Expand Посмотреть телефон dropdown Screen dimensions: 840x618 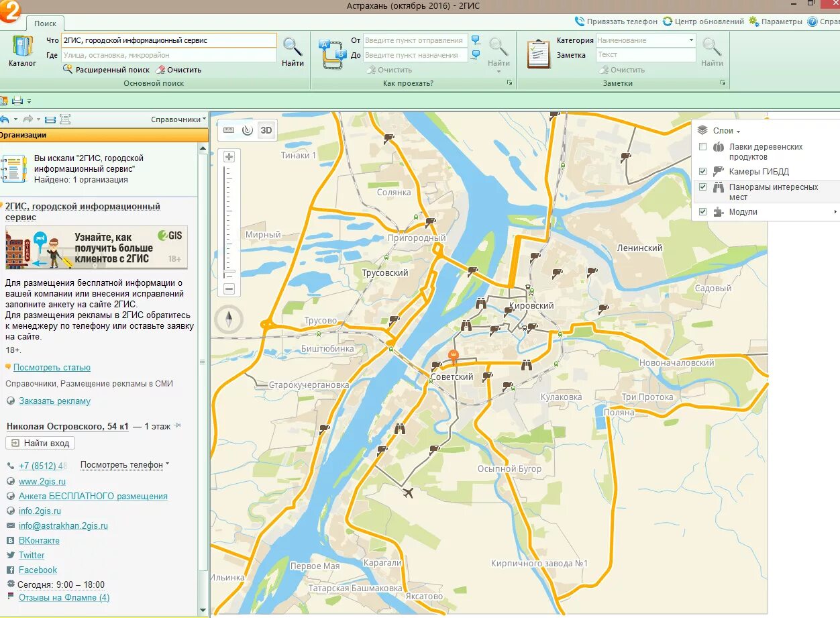click(125, 464)
